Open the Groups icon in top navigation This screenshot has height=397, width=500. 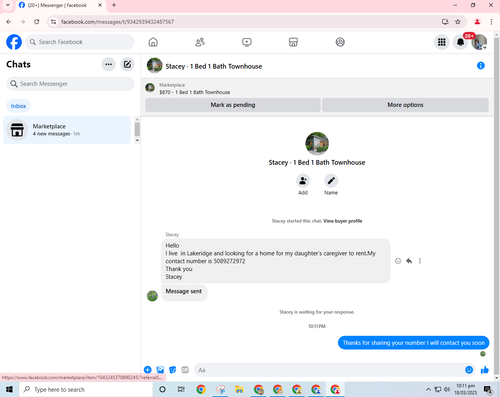click(340, 42)
